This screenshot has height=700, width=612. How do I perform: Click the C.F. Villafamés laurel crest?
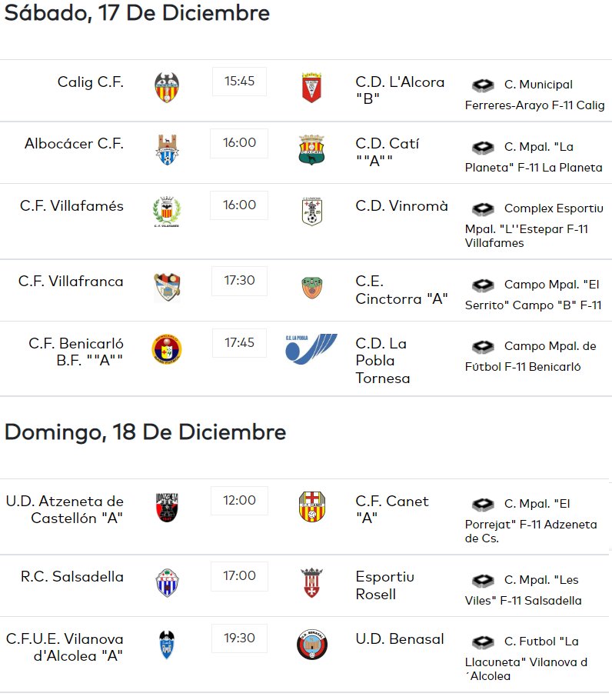point(167,212)
